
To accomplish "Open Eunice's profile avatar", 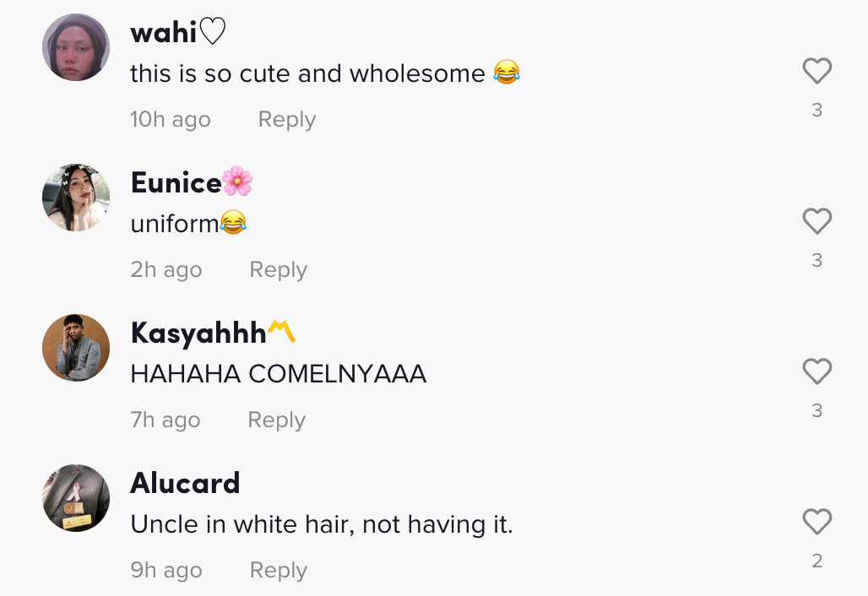I will [x=76, y=198].
